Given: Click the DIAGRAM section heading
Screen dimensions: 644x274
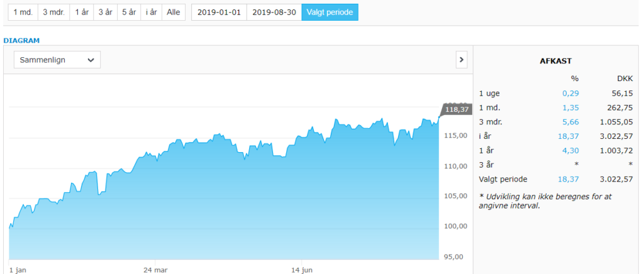Looking at the screenshot, I should (x=21, y=41).
